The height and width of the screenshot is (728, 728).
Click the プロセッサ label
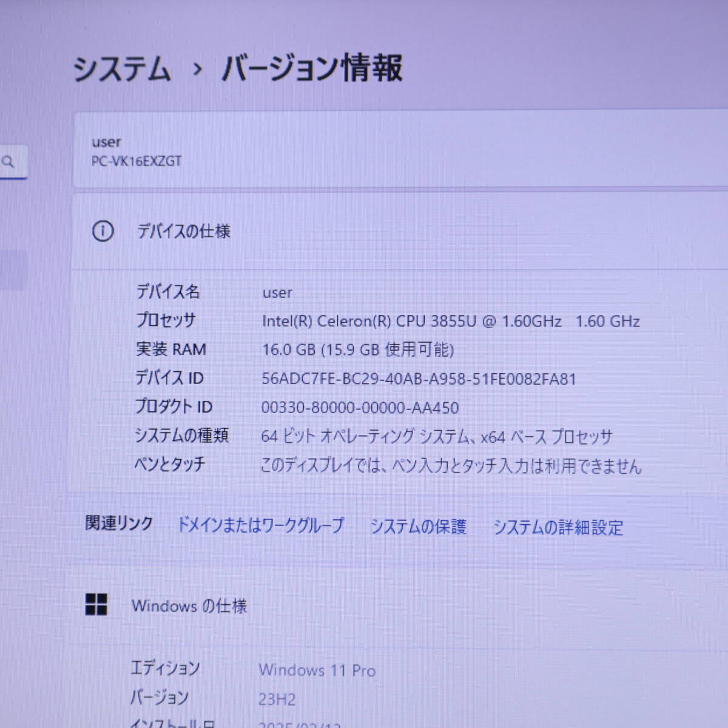tap(166, 320)
